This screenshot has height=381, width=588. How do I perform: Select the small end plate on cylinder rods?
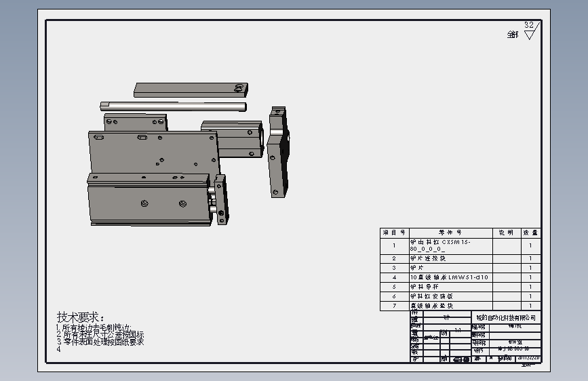click(x=221, y=199)
